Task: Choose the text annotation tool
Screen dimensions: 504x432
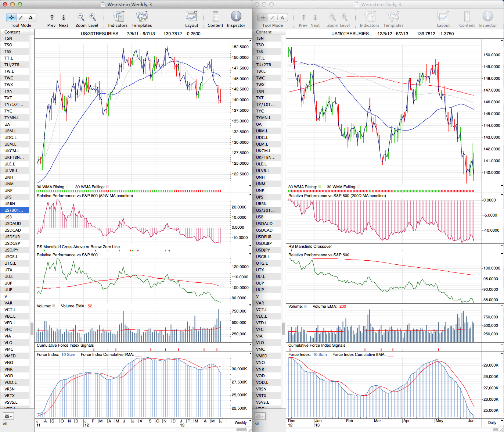Action: tap(30, 17)
